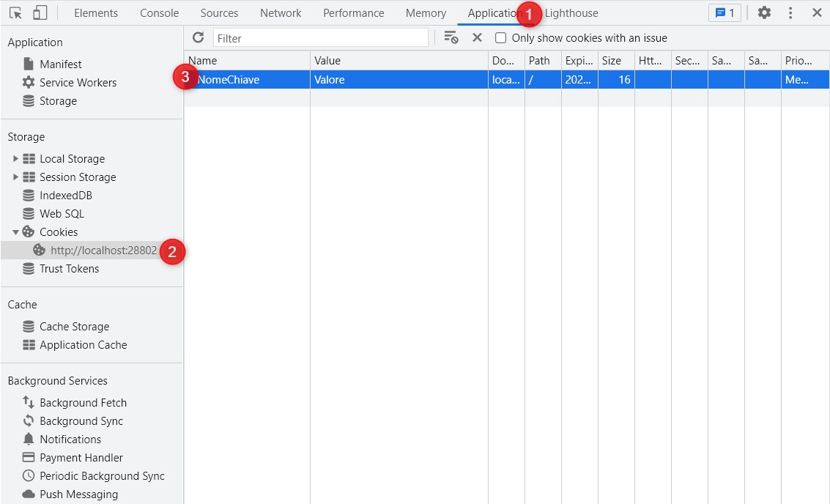Click the inspect element picker icon

tap(16, 13)
